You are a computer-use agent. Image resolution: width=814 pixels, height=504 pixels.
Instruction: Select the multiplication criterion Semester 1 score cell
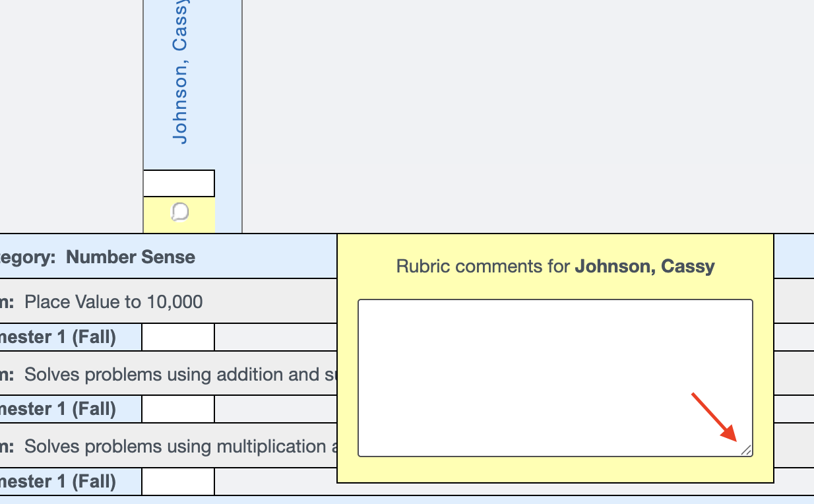(178, 482)
